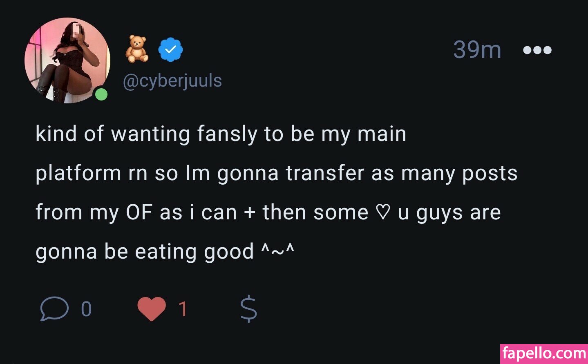Click the ^~^ emoticon ending the post
Image resolution: width=588 pixels, height=364 pixels.
point(277,251)
